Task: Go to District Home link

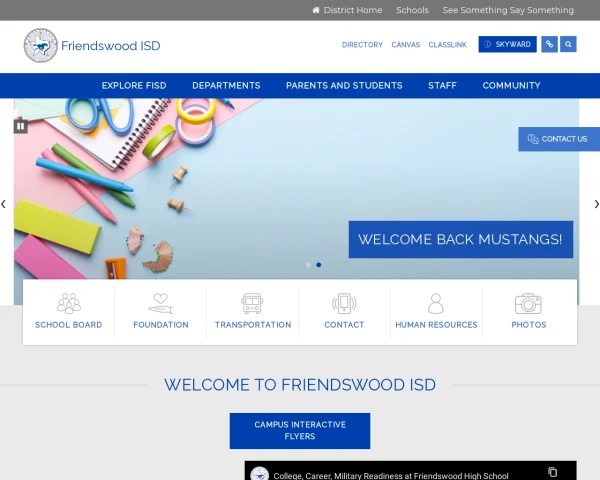Action: click(353, 10)
